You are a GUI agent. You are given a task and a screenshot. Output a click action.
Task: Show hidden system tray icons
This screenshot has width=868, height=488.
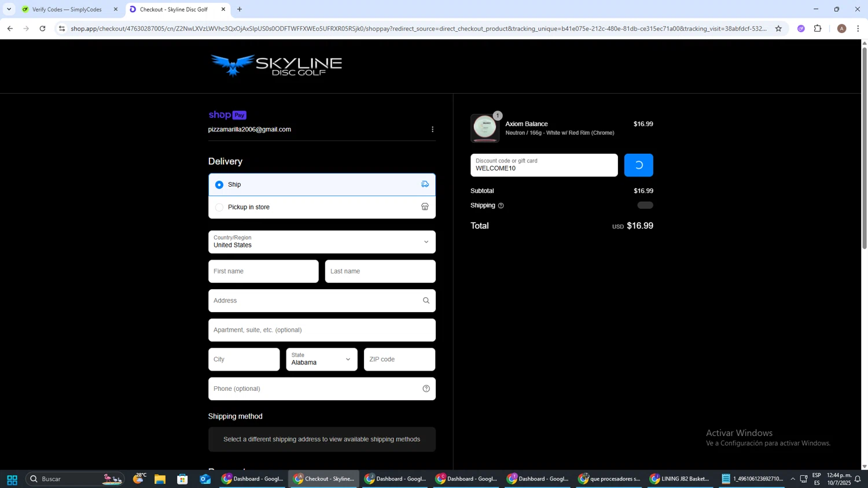coord(793,479)
